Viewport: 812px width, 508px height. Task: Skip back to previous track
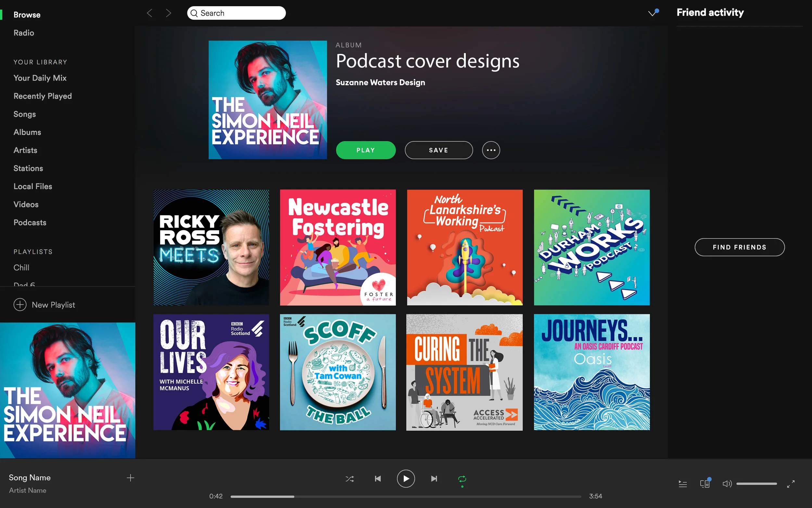377,479
